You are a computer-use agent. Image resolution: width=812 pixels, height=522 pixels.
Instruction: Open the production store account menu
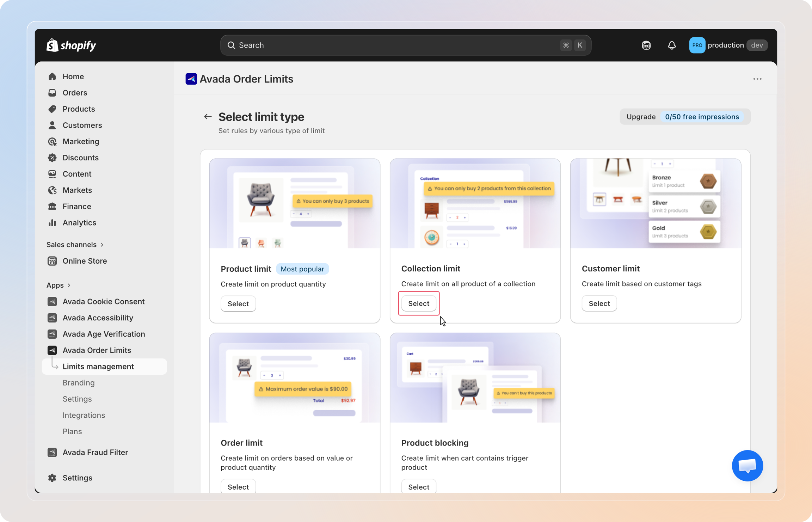click(728, 45)
